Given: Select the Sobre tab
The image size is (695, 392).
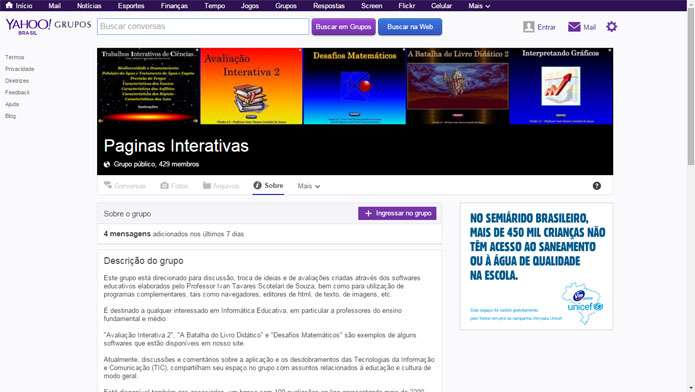Looking at the screenshot, I should coord(268,185).
